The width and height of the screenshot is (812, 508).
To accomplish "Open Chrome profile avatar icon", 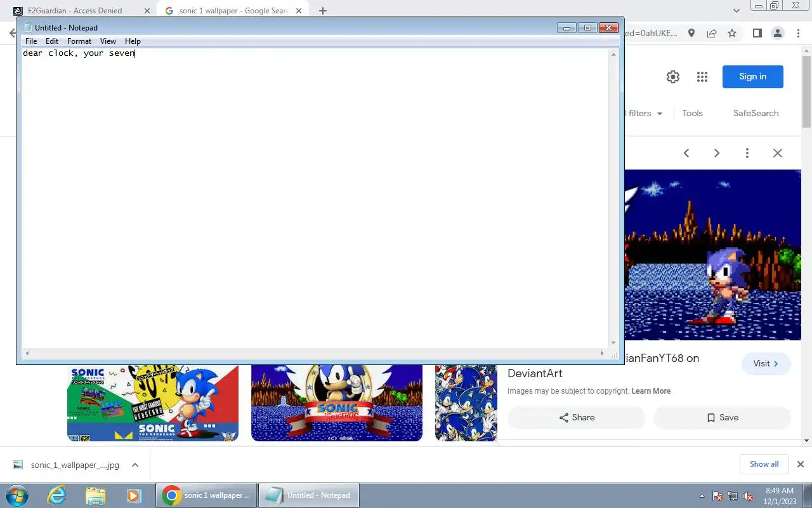I will 777,33.
